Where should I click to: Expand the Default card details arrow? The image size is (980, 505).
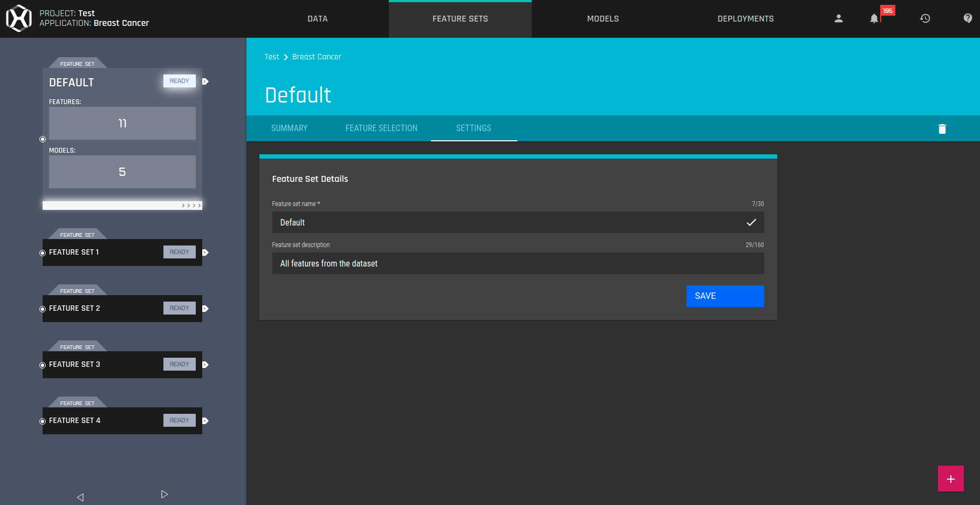tap(205, 81)
